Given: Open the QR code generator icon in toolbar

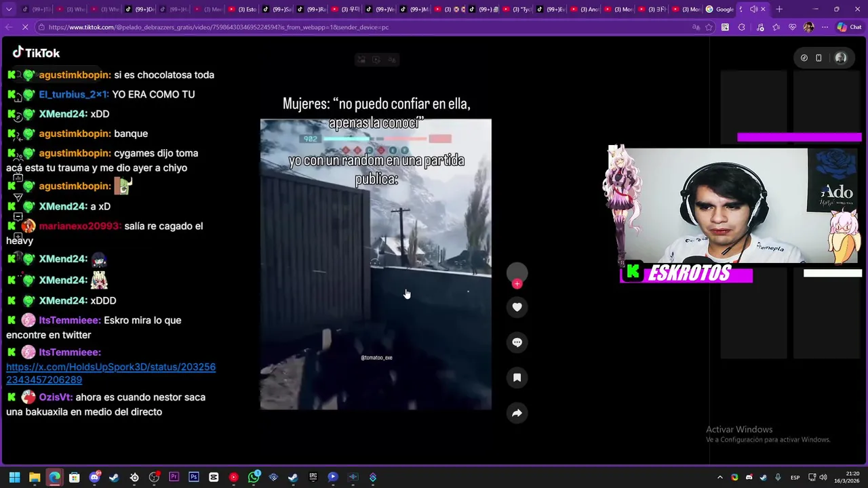Looking at the screenshot, I should click(x=725, y=27).
